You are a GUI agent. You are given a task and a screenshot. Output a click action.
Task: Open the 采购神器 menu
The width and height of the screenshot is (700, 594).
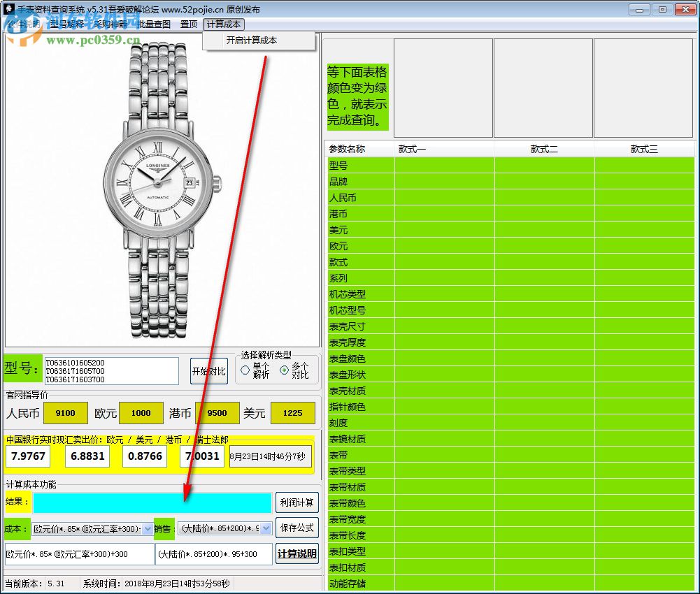tap(110, 24)
